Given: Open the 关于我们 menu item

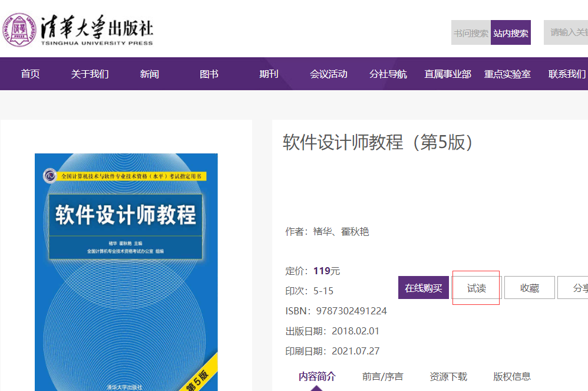Looking at the screenshot, I should pyautogui.click(x=90, y=74).
